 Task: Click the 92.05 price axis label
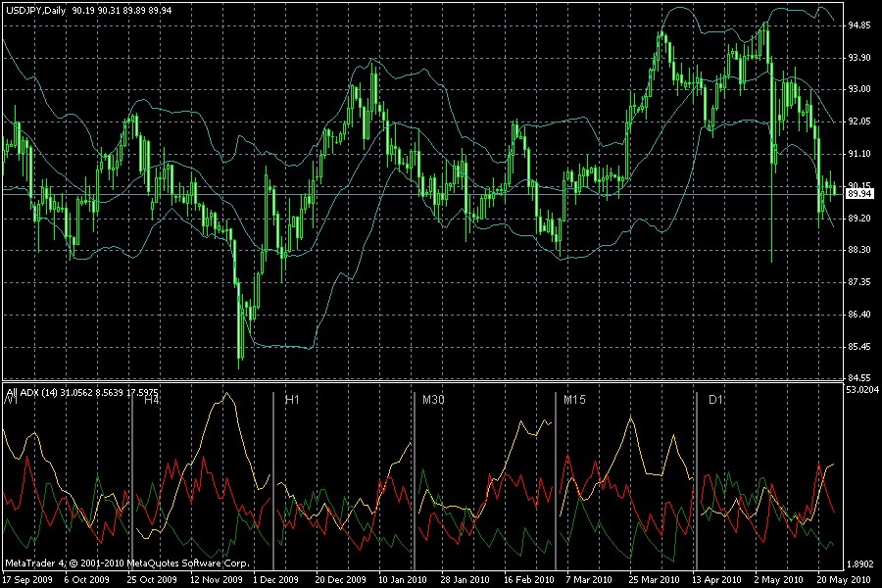click(x=859, y=122)
